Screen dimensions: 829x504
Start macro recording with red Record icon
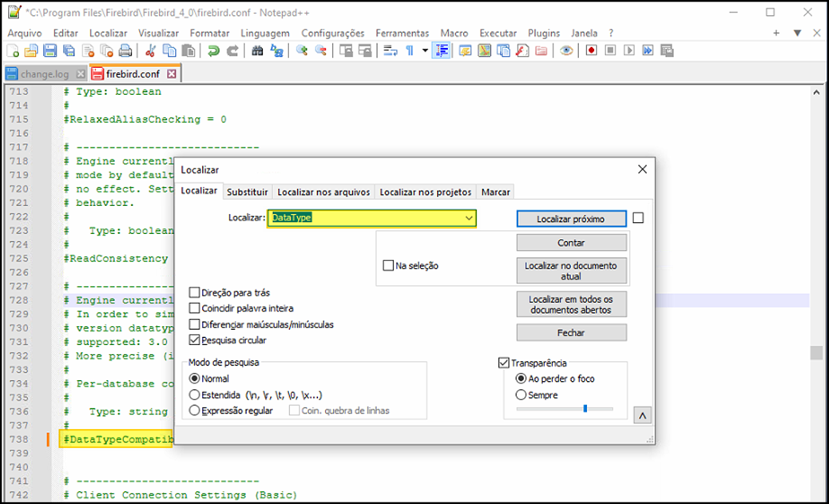coord(591,51)
